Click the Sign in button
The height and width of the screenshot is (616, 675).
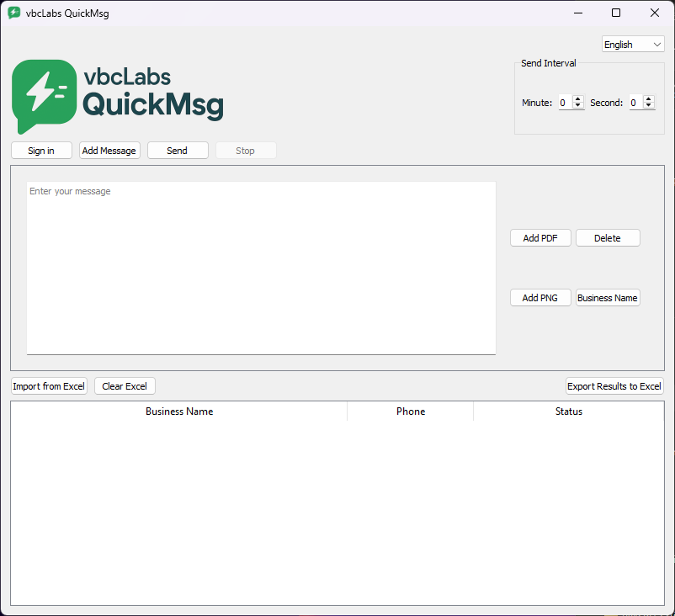click(x=41, y=151)
